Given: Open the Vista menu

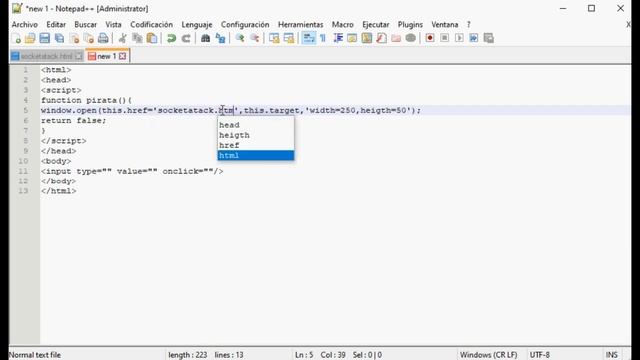Looking at the screenshot, I should (x=113, y=24).
